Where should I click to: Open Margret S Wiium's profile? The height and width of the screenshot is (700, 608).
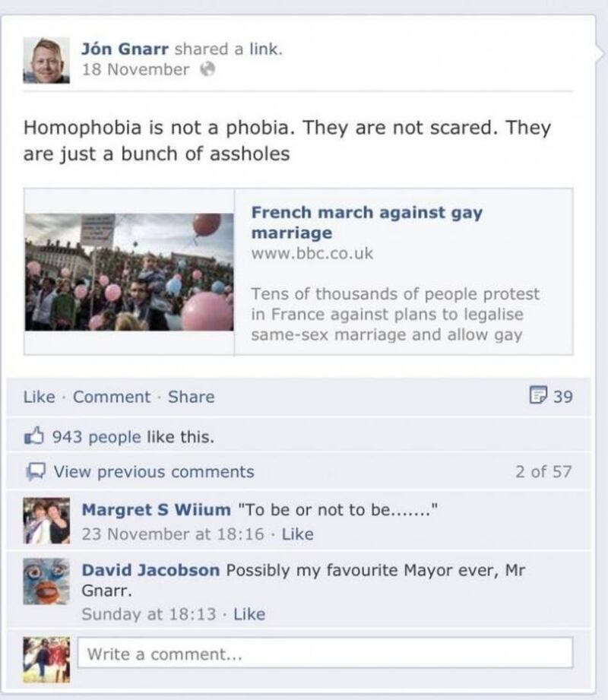click(x=157, y=509)
